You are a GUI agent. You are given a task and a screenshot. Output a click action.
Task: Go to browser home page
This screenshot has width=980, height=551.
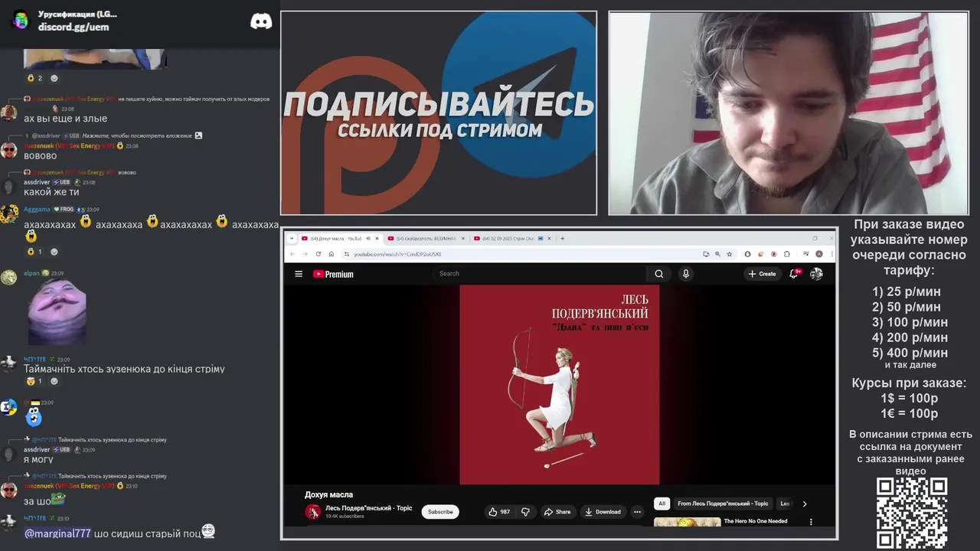332,254
